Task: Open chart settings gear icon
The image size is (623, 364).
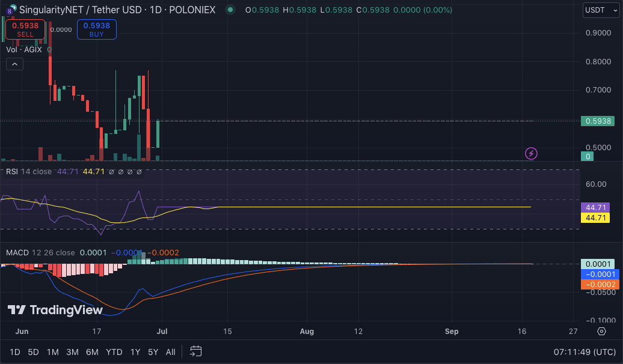Action: pos(601,331)
